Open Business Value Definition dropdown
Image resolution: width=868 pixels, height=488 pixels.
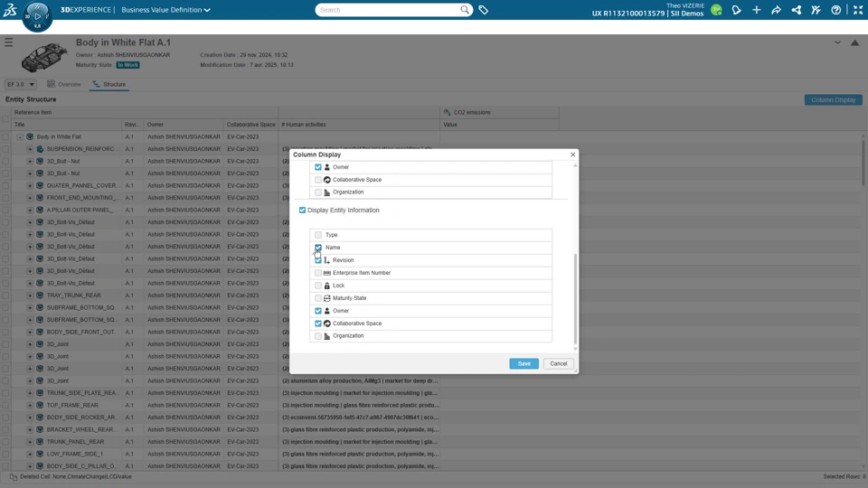(x=165, y=10)
